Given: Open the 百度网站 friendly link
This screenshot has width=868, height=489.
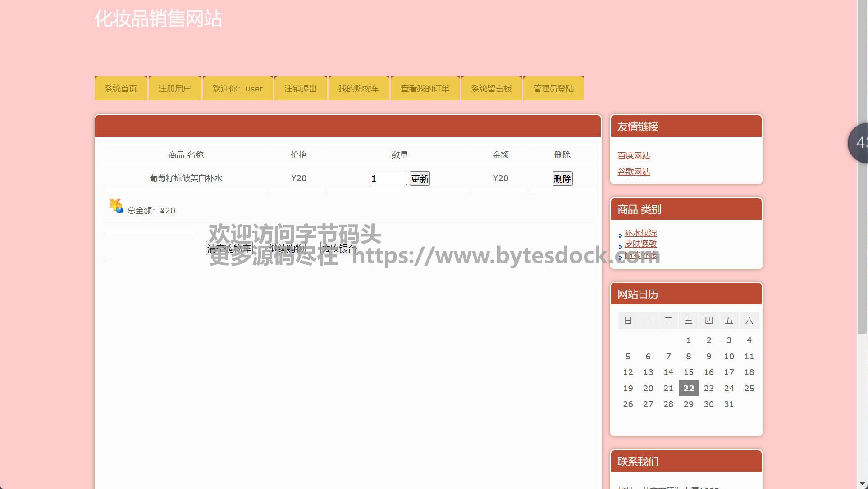Looking at the screenshot, I should [x=634, y=156].
